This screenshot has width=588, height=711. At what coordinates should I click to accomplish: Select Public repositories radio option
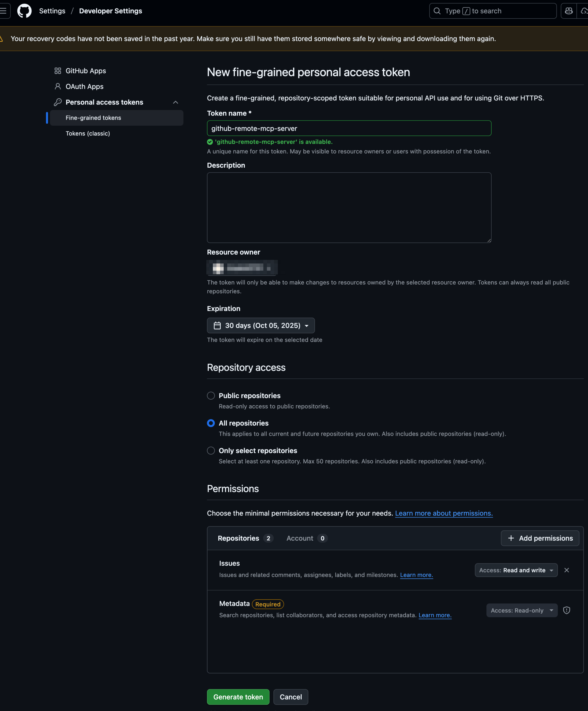coord(211,395)
